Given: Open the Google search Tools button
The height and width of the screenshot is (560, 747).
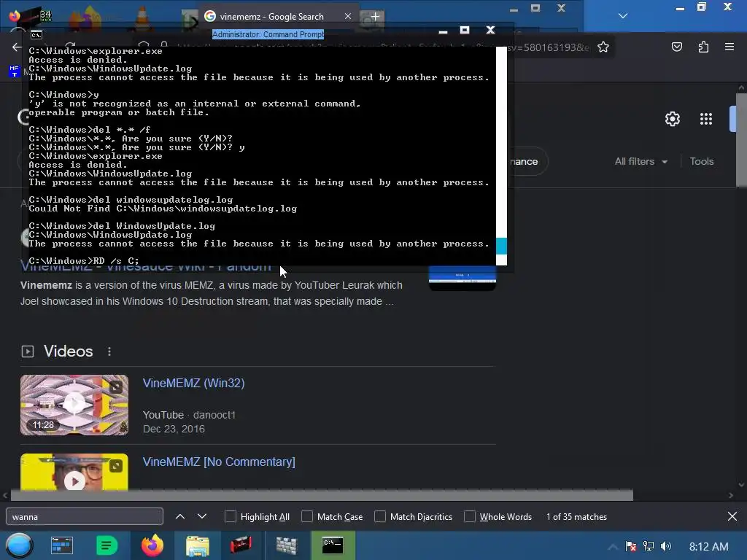Looking at the screenshot, I should pyautogui.click(x=702, y=161).
